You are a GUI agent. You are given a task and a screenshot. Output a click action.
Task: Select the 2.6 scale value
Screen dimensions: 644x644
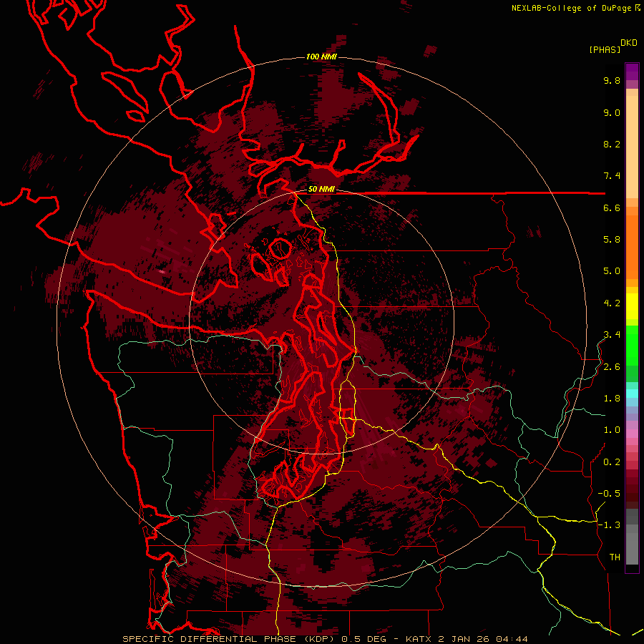(x=612, y=367)
